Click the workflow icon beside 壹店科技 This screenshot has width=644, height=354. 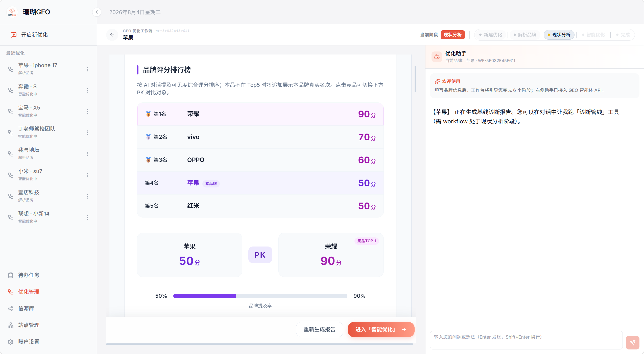click(x=11, y=196)
